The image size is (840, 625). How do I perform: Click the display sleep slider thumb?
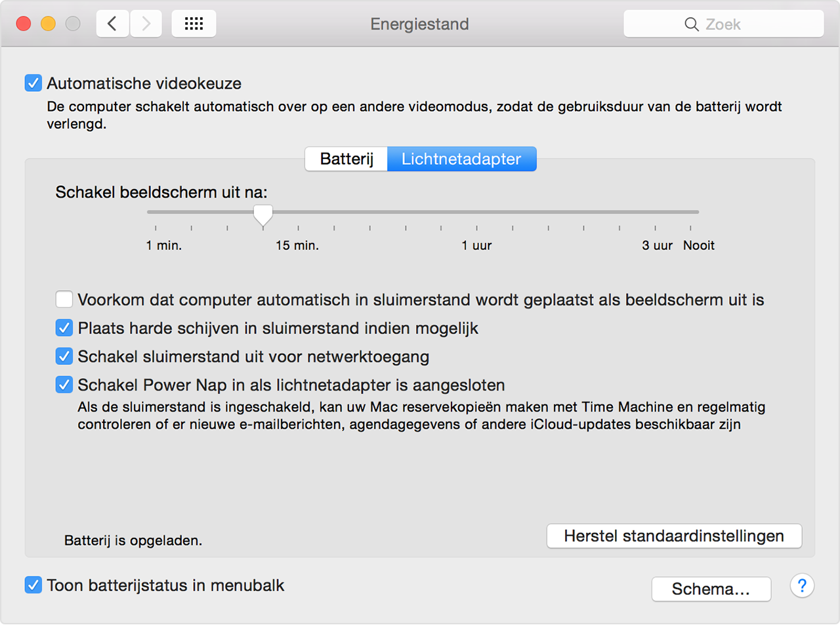pyautogui.click(x=263, y=214)
